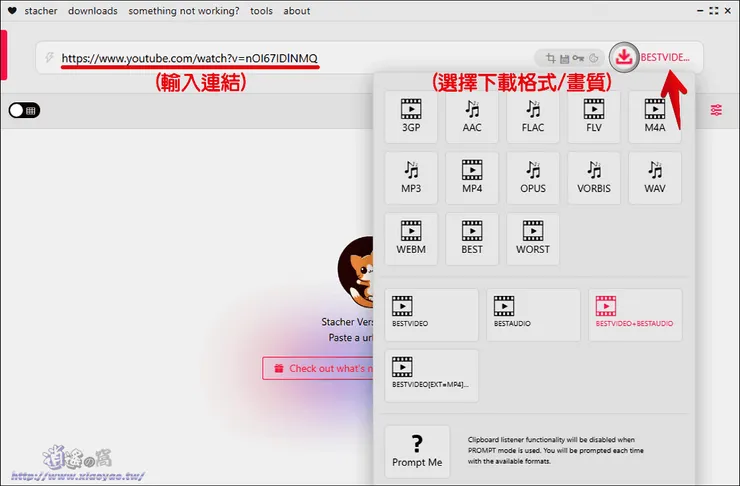
Task: Open the downloads menu
Action: pos(92,10)
